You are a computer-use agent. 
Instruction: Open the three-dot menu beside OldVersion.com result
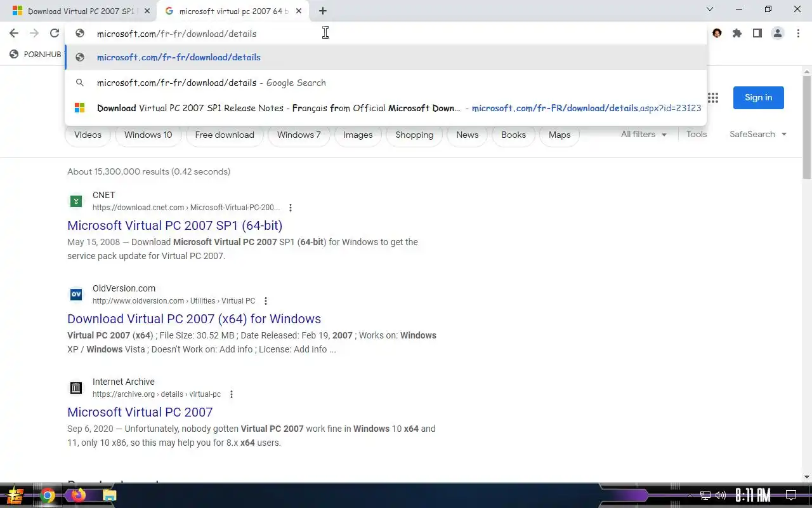[266, 301]
